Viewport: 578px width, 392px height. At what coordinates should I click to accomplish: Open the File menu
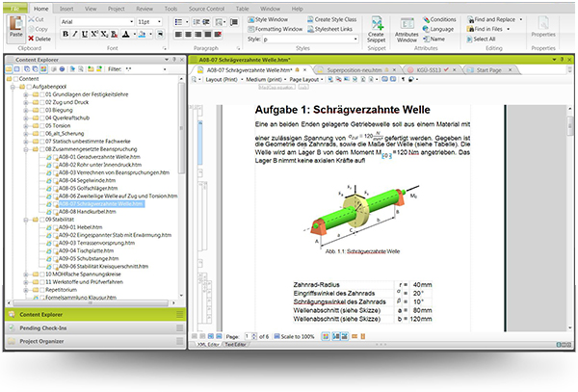click(x=15, y=8)
